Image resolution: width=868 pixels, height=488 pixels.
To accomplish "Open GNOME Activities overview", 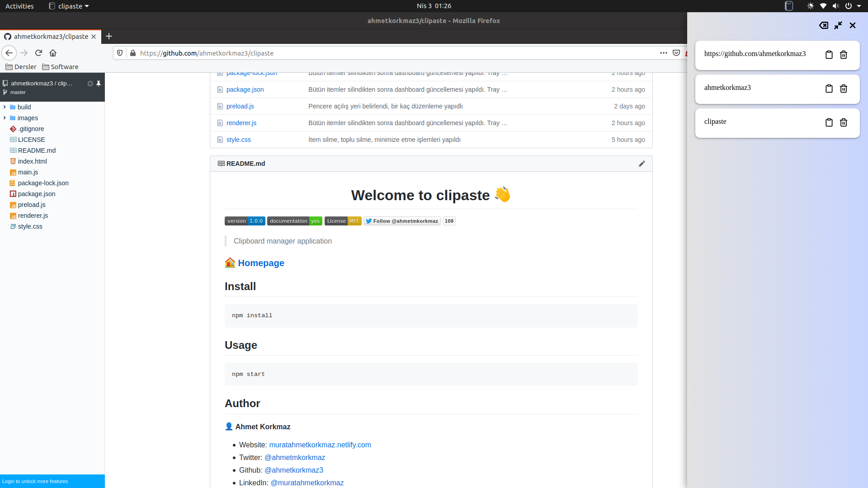I will tap(19, 6).
